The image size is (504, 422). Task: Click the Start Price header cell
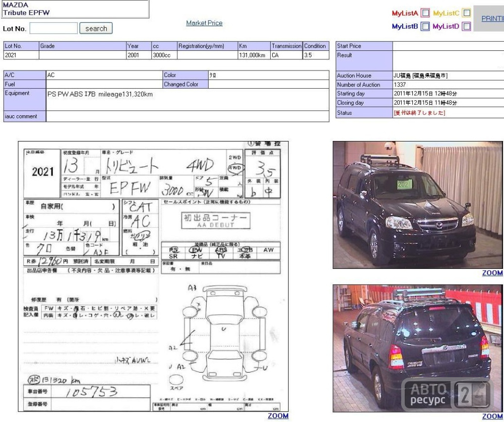click(364, 46)
